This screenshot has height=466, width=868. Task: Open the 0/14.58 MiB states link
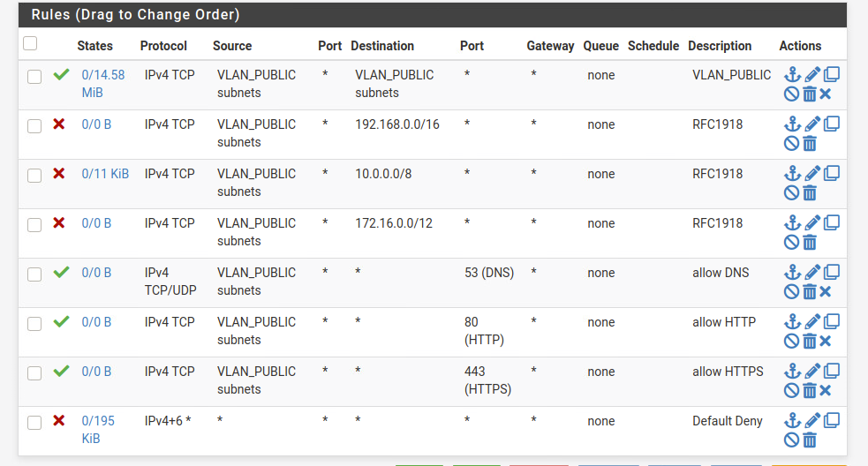coord(103,84)
